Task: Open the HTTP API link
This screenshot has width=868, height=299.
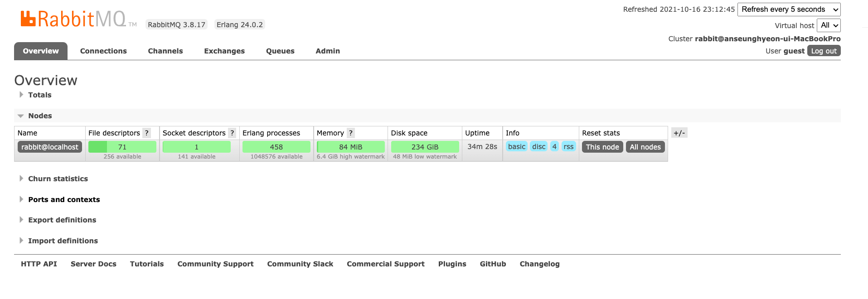Action: 39,264
